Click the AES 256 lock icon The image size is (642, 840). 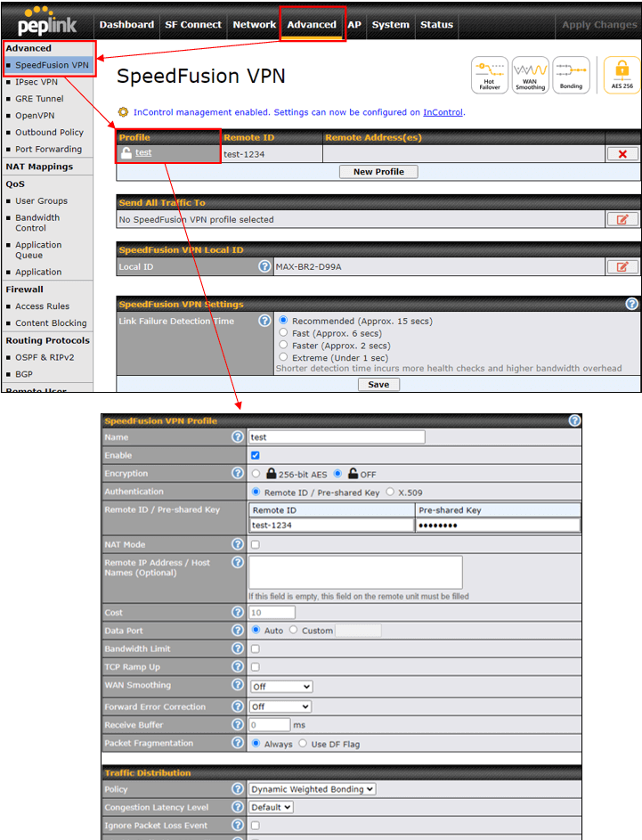tap(622, 76)
